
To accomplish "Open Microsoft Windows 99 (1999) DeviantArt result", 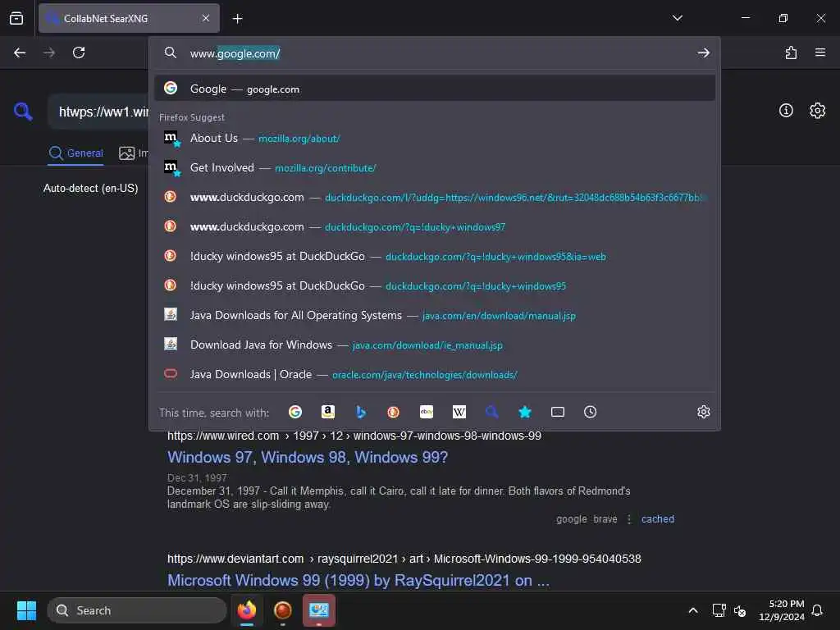I will pos(358,580).
